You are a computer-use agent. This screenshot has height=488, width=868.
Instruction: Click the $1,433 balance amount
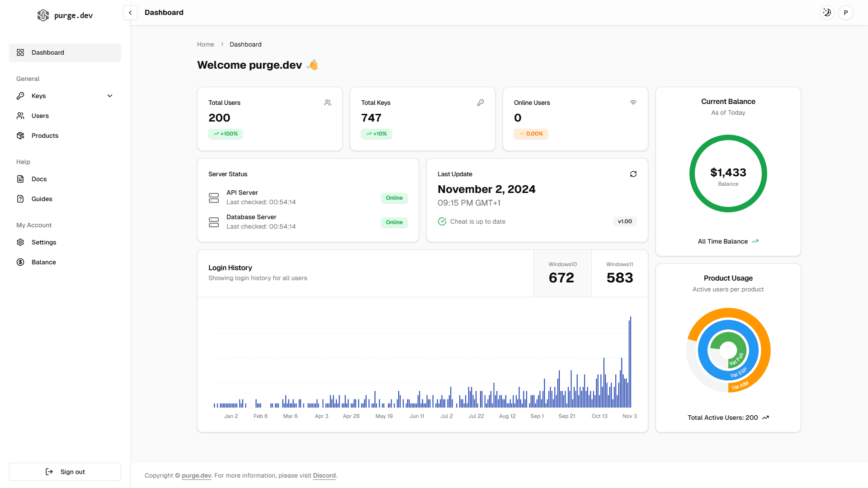point(728,173)
